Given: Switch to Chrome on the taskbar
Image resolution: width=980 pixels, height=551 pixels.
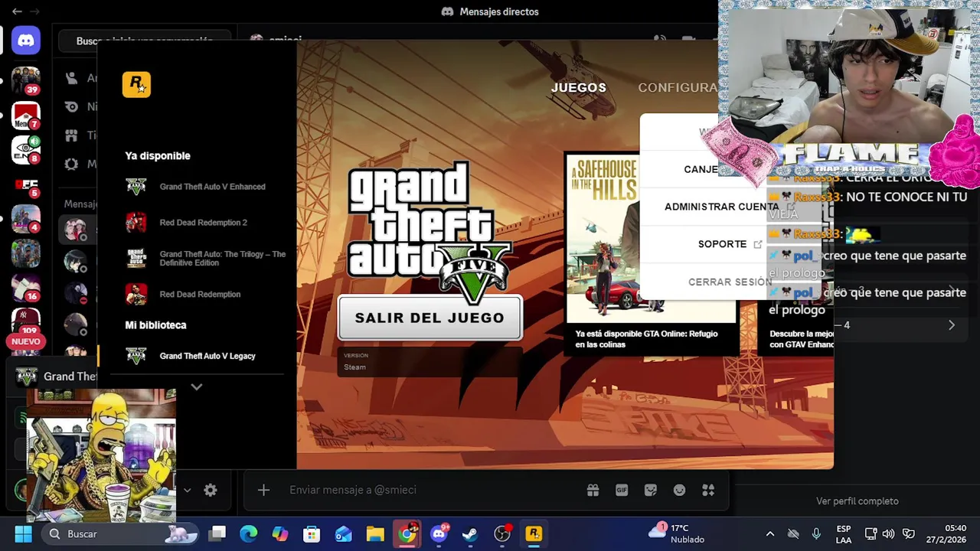Looking at the screenshot, I should (407, 534).
